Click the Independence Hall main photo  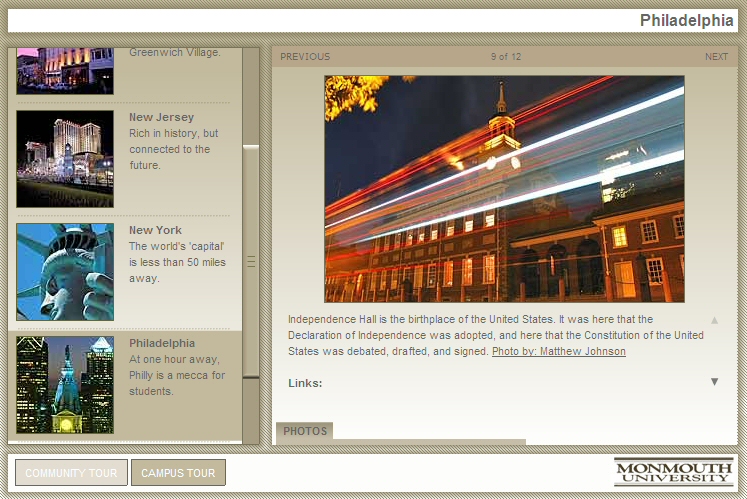click(x=505, y=189)
